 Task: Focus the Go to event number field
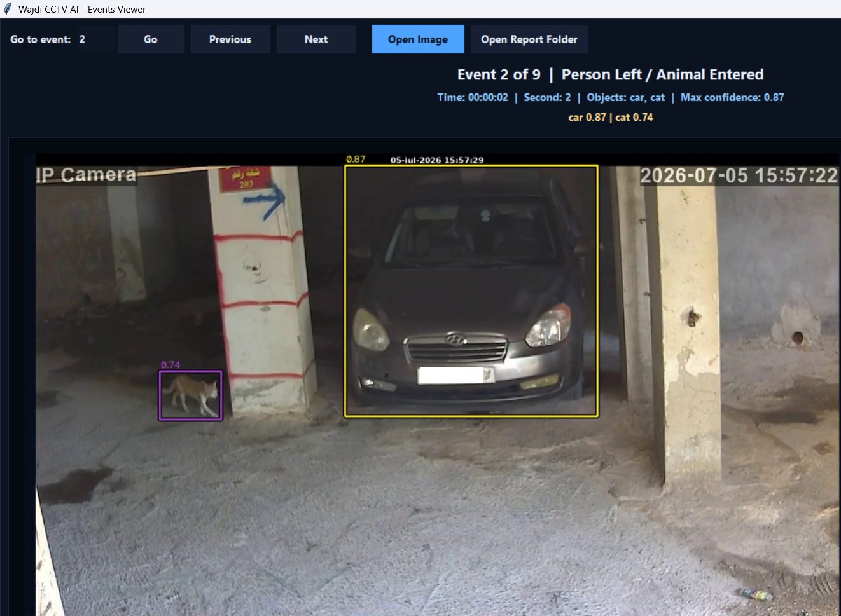[x=95, y=39]
